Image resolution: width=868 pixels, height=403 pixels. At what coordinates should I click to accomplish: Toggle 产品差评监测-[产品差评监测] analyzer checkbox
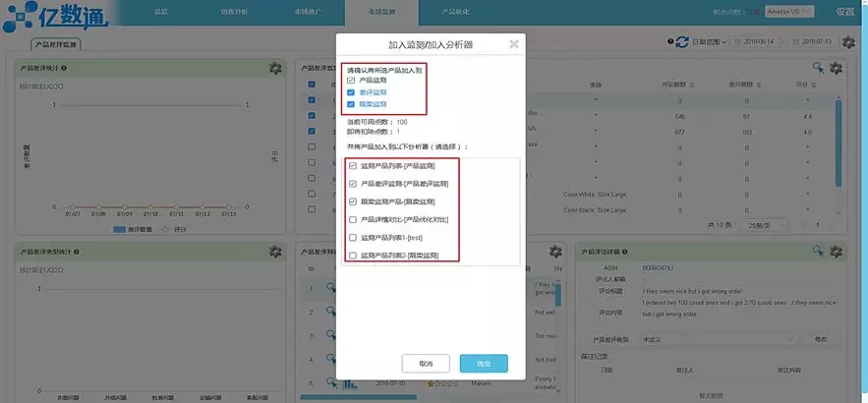pyautogui.click(x=353, y=184)
